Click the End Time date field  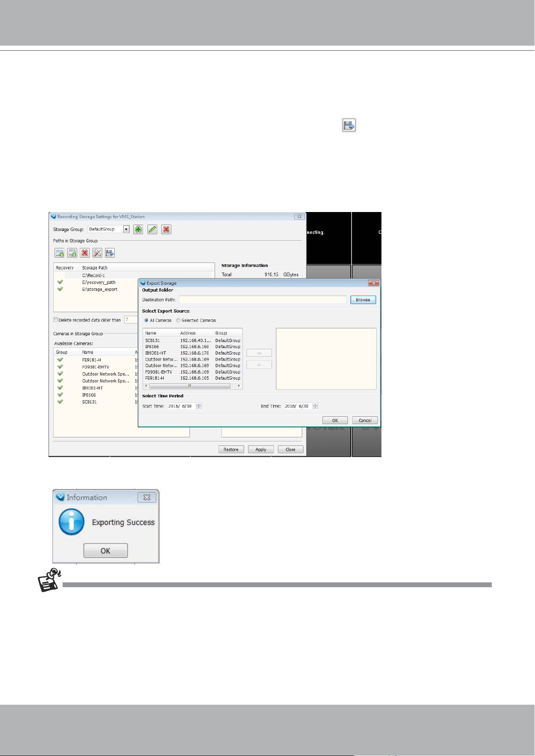pyautogui.click(x=298, y=406)
